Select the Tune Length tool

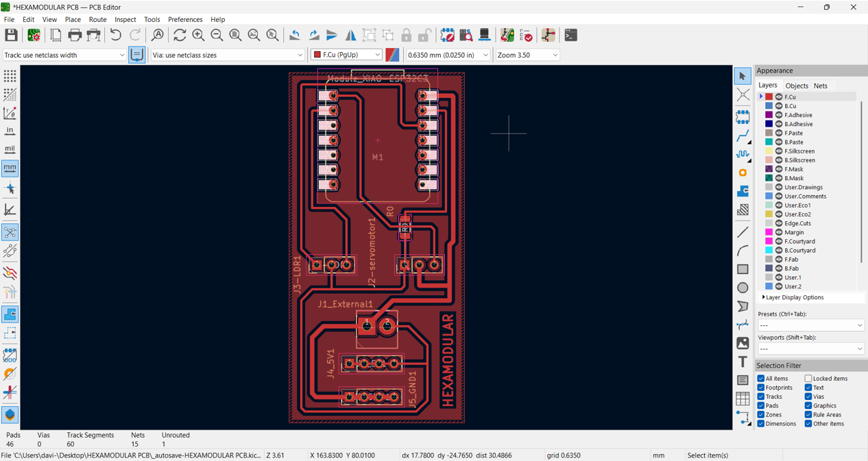tap(743, 155)
